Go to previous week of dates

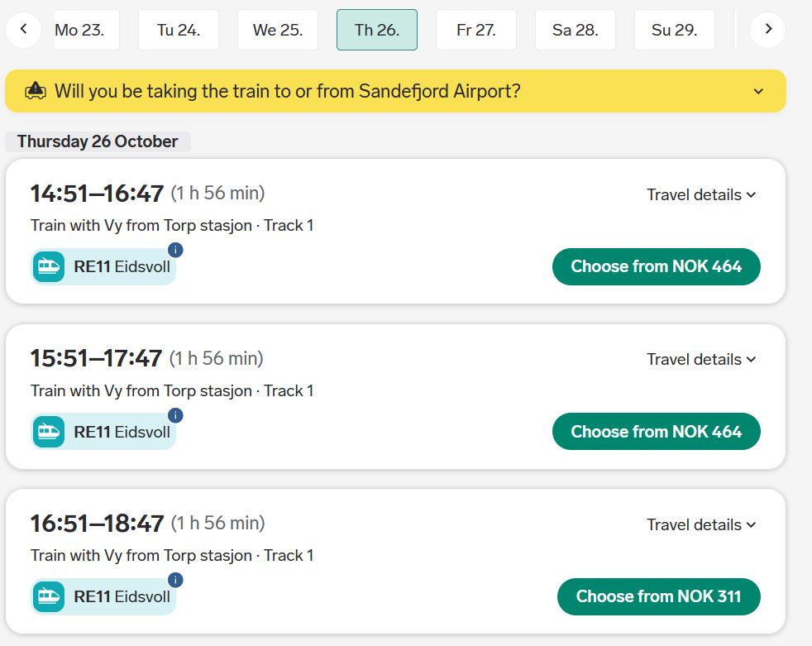pos(23,30)
